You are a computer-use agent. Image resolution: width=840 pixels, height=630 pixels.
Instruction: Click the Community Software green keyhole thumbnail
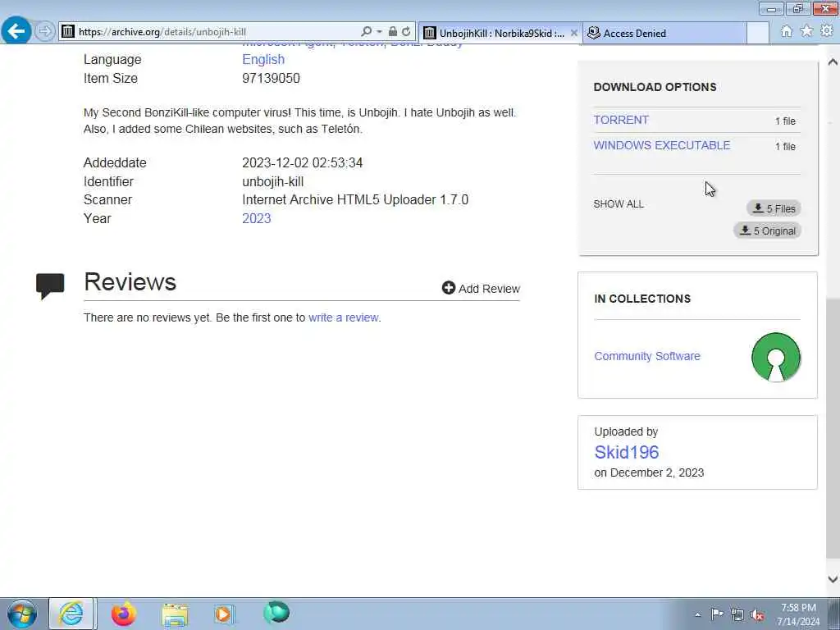point(776,358)
